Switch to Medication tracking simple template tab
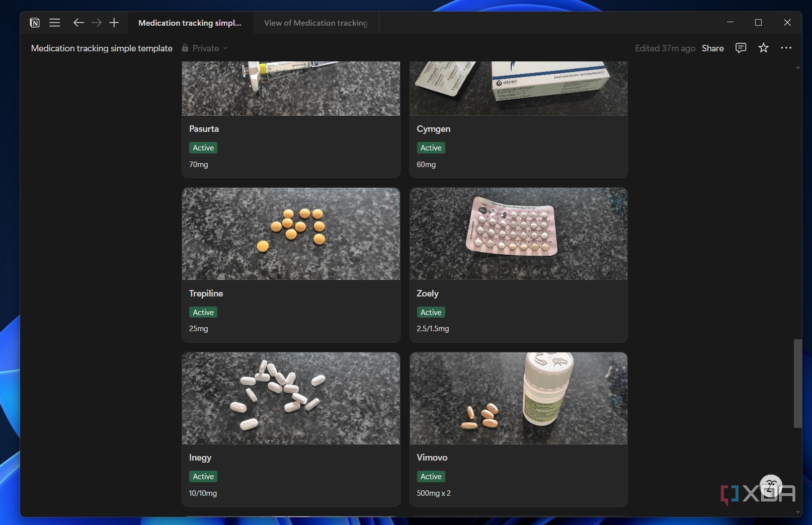This screenshot has width=812, height=525. [x=190, y=23]
